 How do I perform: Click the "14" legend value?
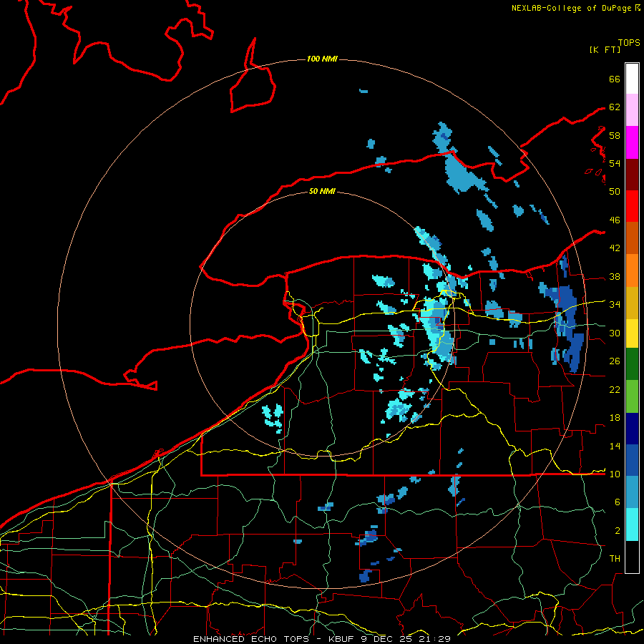[615, 446]
